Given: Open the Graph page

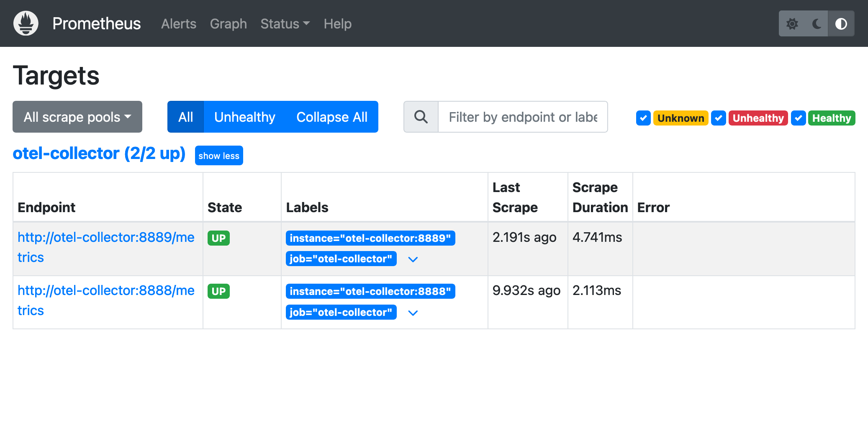Looking at the screenshot, I should [229, 24].
